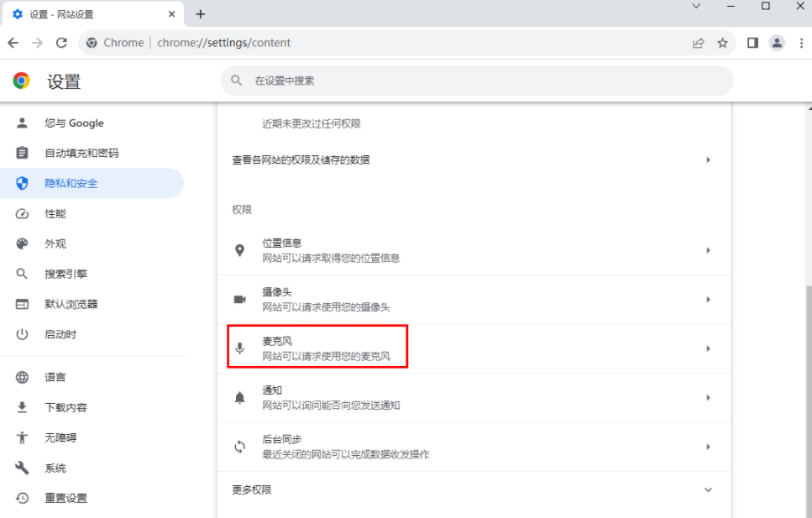Click the 语言 globe icon
The width and height of the screenshot is (812, 518).
22,377
